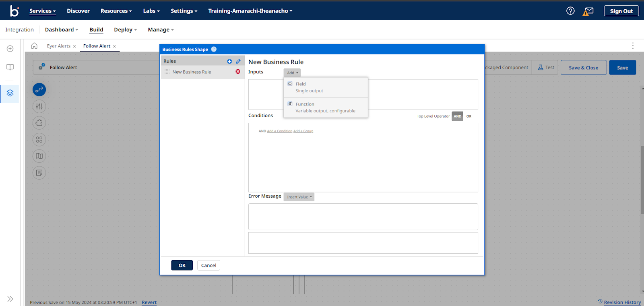The height and width of the screenshot is (306, 644).
Task: Expand the Manage menu
Action: [161, 30]
